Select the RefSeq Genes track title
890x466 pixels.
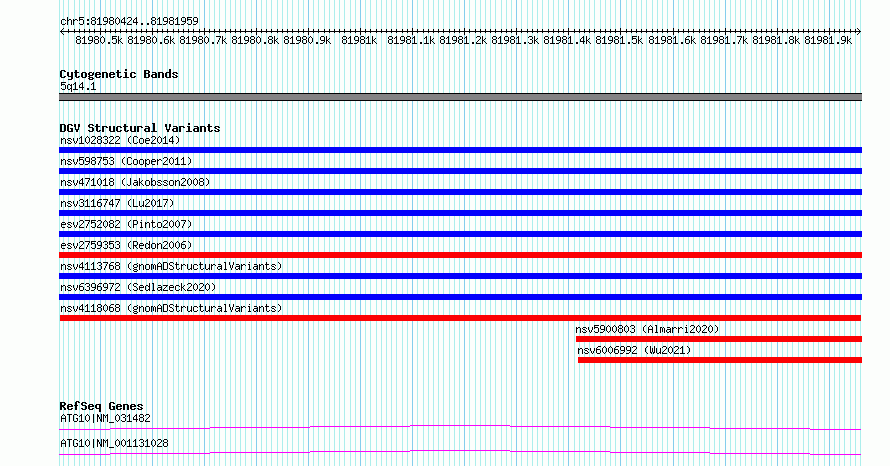click(101, 406)
